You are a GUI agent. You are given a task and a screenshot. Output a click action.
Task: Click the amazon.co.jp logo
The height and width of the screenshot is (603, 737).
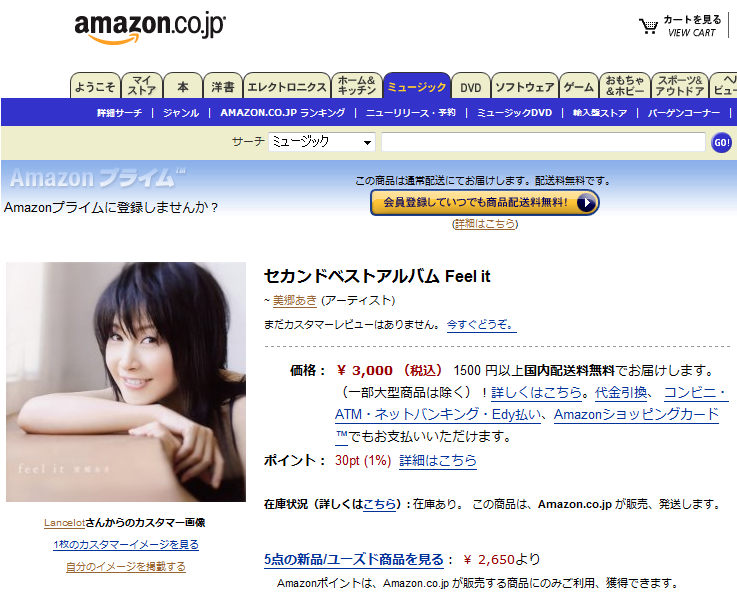[150, 29]
